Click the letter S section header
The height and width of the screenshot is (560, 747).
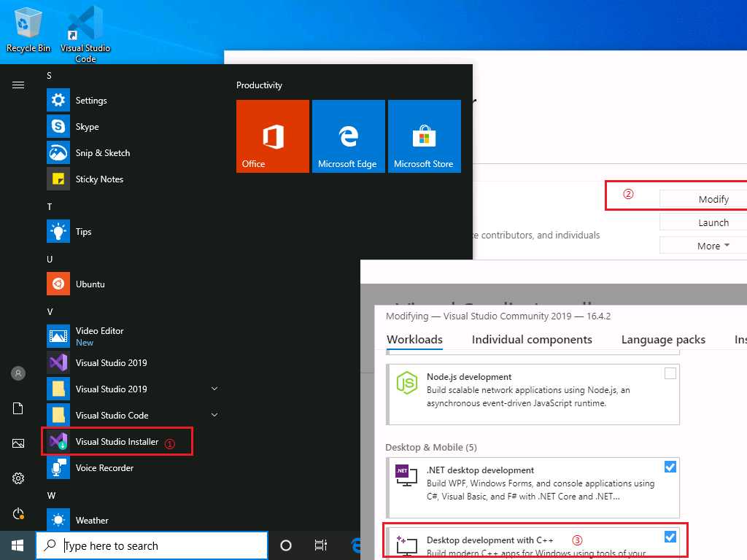49,76
